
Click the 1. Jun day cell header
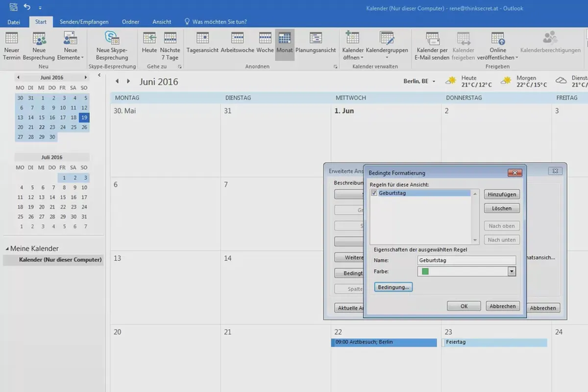[344, 111]
